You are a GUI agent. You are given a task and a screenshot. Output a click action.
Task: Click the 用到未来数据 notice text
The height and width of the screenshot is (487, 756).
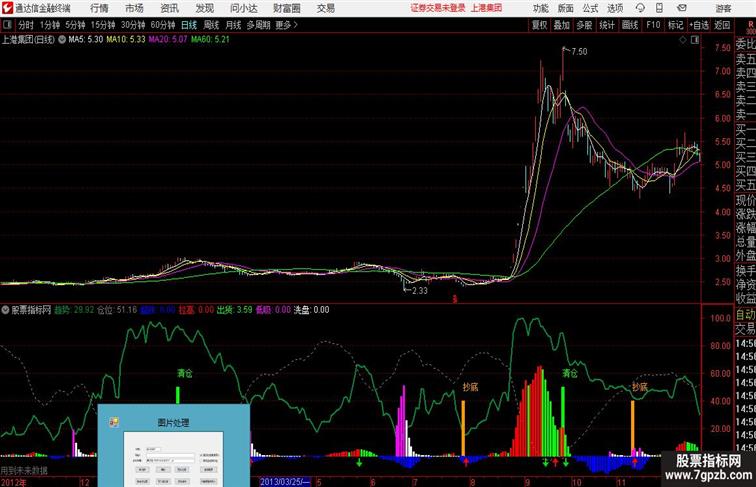coord(24,471)
